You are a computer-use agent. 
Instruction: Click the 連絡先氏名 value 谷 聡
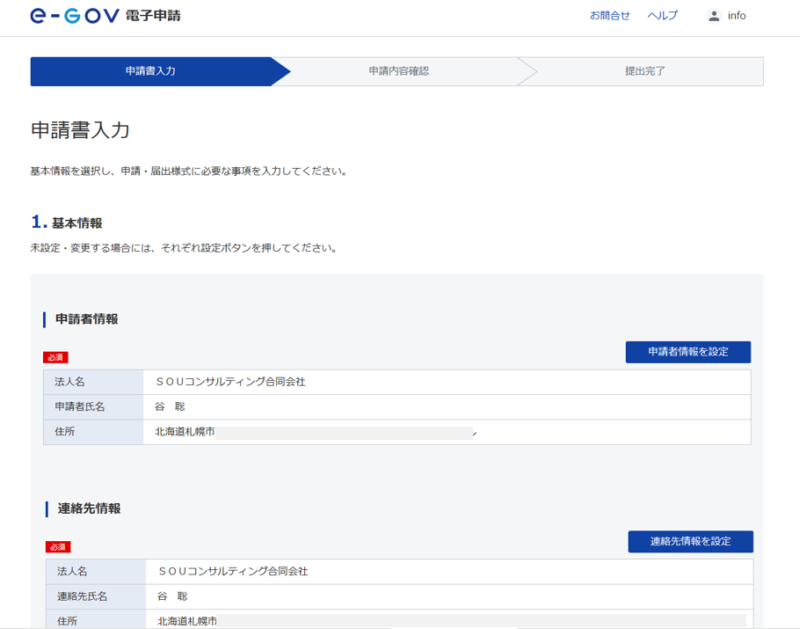[172, 597]
